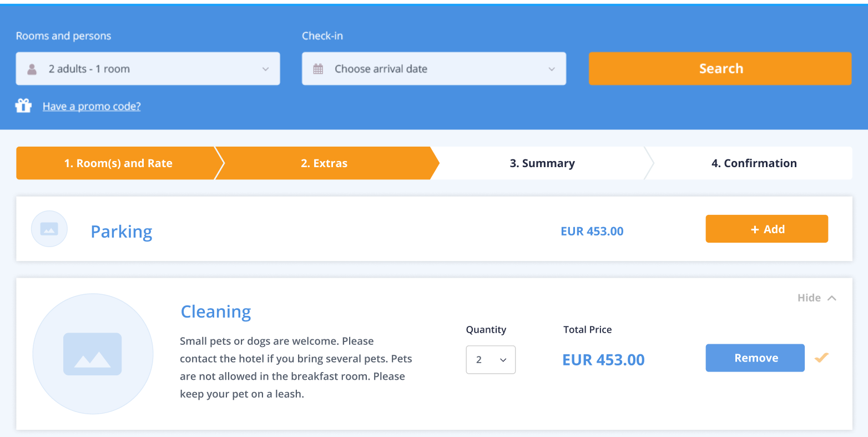Open the 4. Confirmation step
The image size is (868, 437).
click(754, 163)
